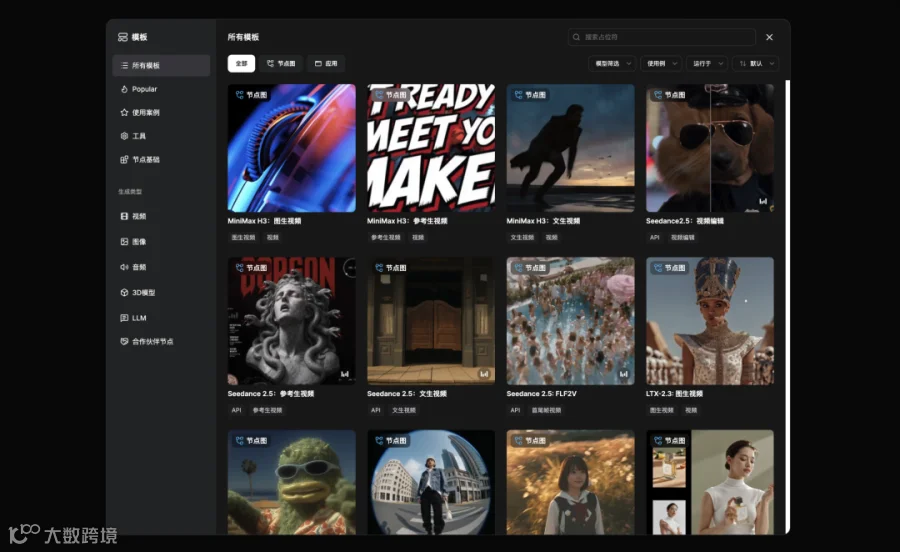Switch to the 节点图 filter tab
Image resolution: width=900 pixels, height=552 pixels.
281,64
